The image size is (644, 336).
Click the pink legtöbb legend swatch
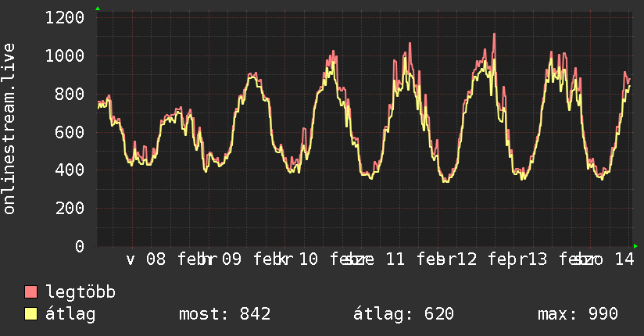(30, 292)
